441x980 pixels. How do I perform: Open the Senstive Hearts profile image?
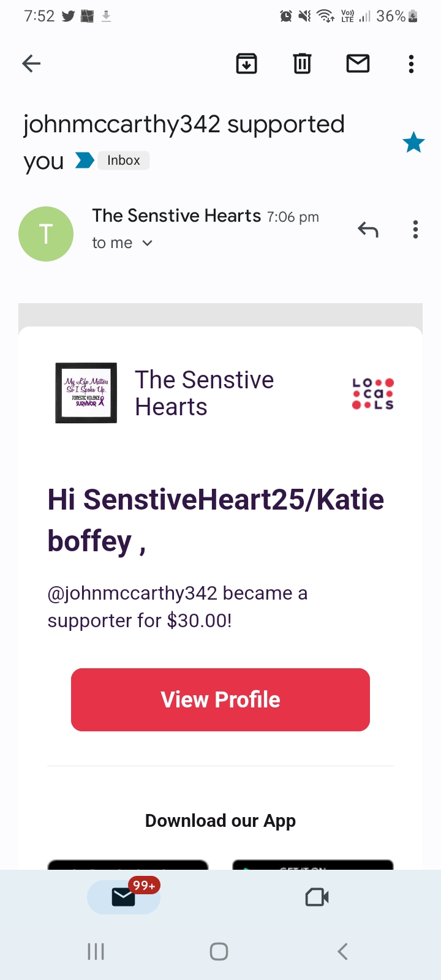coord(86,393)
